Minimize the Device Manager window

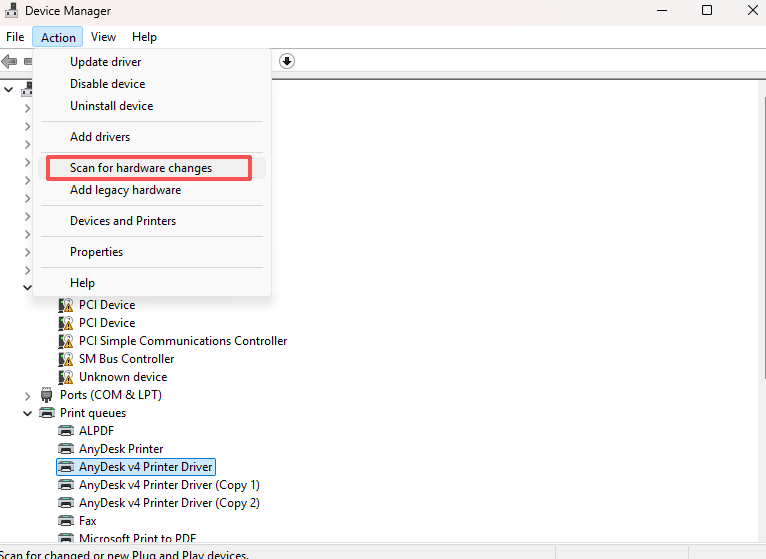[662, 10]
